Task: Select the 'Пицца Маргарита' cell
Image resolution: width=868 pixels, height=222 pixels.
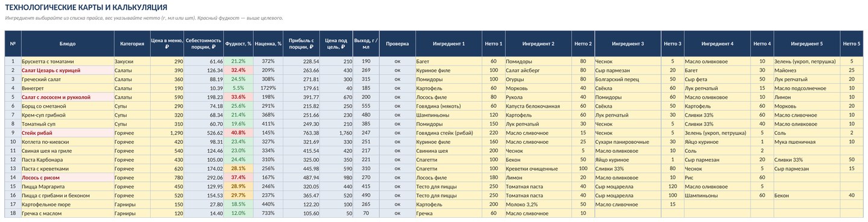Action: [x=68, y=187]
